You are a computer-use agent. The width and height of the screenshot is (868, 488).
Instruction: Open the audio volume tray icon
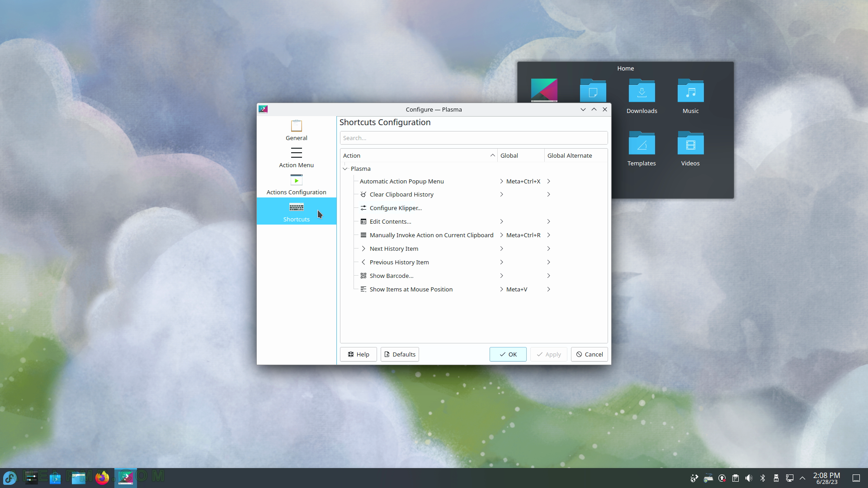click(749, 478)
